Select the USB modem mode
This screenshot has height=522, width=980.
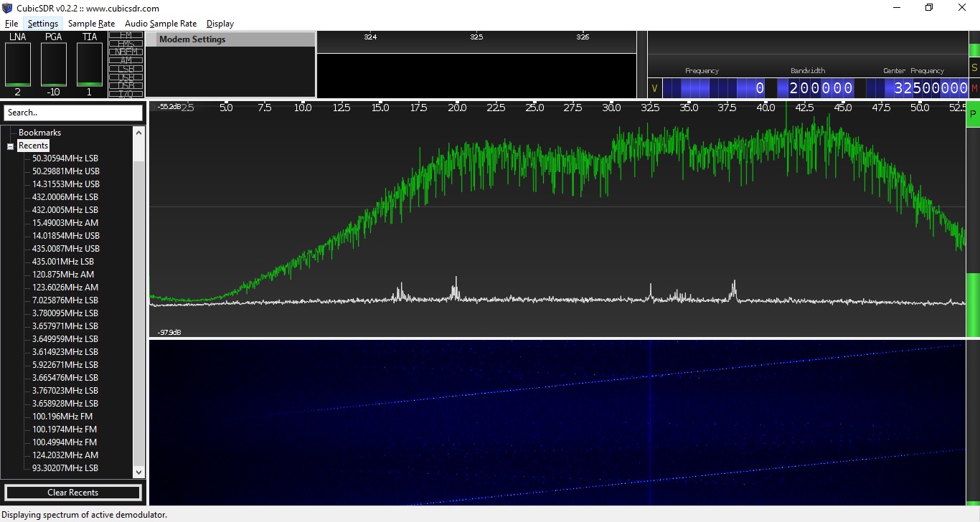pos(126,77)
